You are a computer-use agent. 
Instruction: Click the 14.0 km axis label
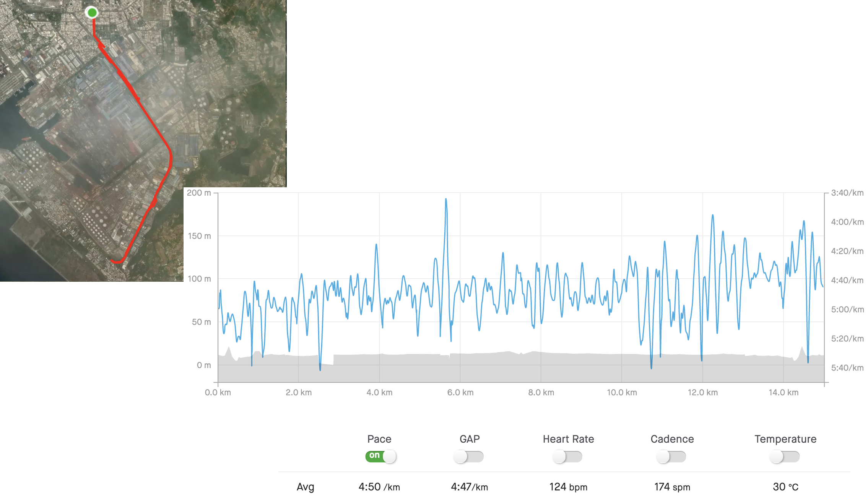tap(783, 393)
